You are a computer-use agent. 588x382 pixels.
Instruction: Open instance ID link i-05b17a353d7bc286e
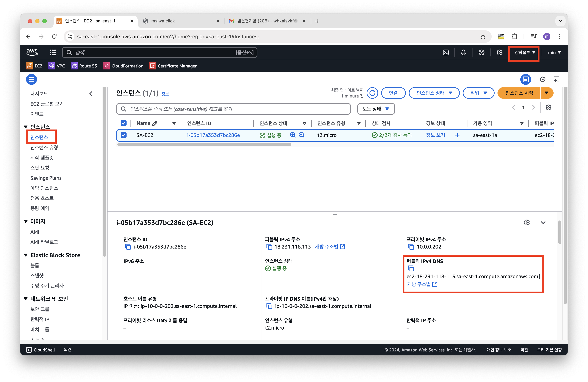point(213,135)
